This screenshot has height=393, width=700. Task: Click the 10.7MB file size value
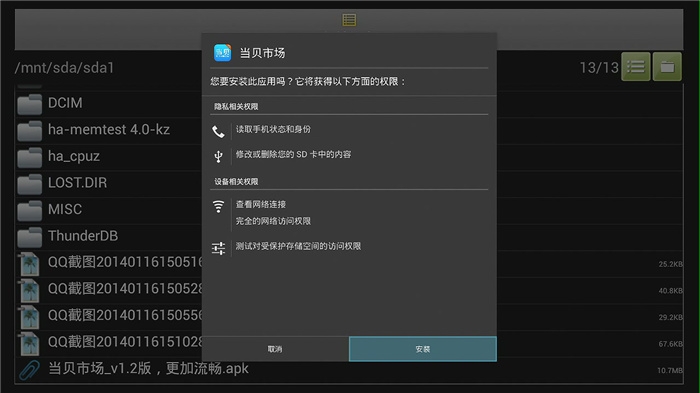670,370
